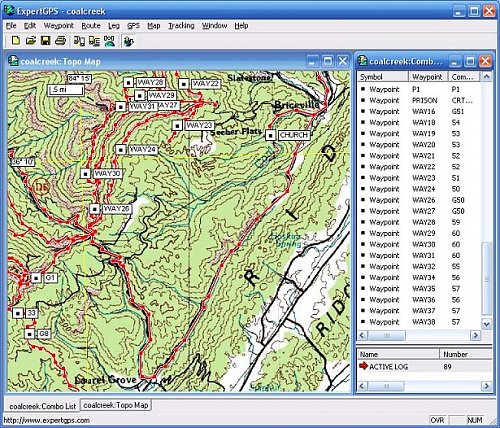Select the 33 waypoint marker on map
Image resolution: width=500 pixels, height=428 pixels.
pos(18,313)
